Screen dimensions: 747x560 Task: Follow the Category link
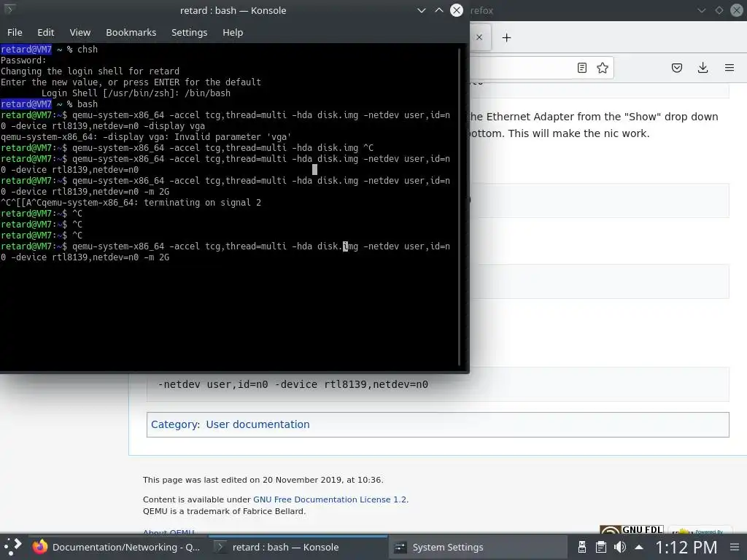pyautogui.click(x=175, y=424)
